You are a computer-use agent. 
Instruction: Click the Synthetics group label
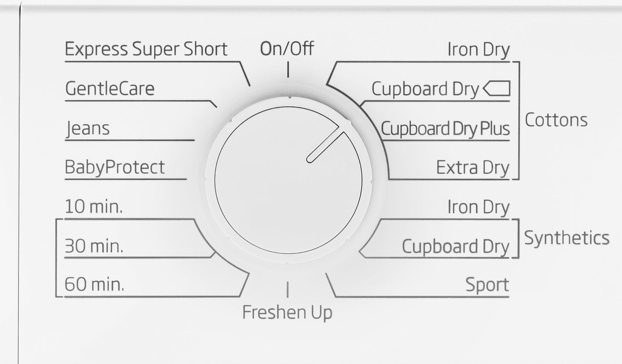566,238
